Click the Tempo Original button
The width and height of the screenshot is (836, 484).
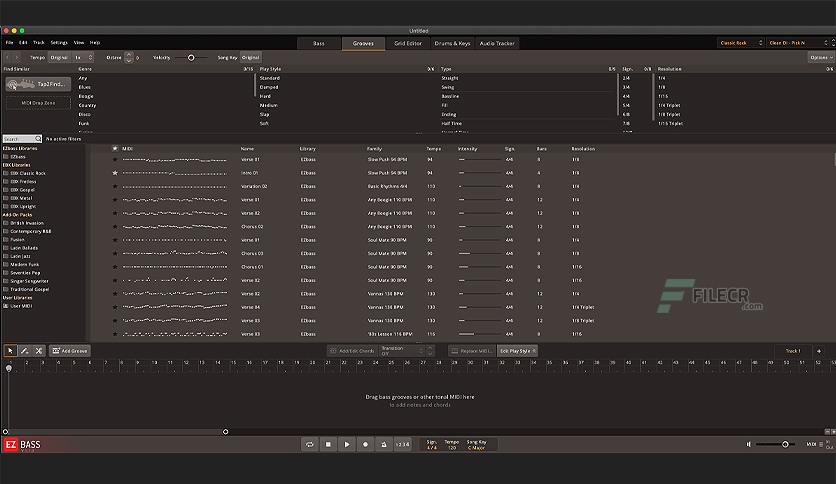59,57
